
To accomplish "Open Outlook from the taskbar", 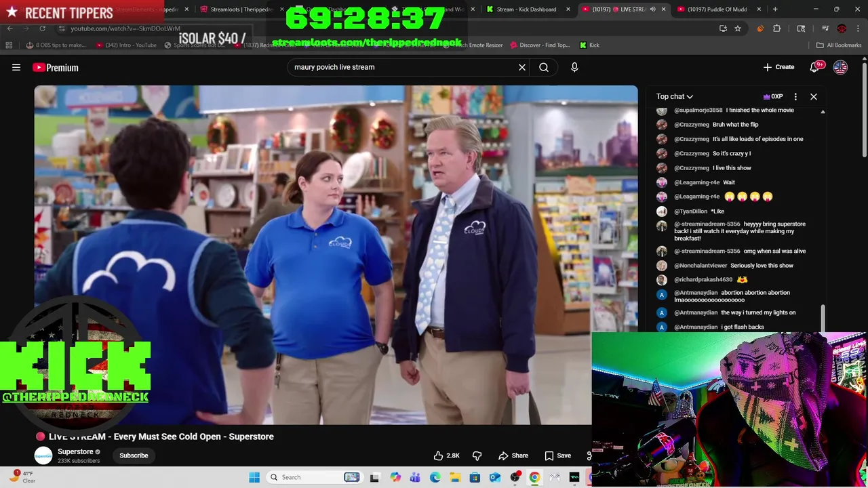I will tap(495, 477).
